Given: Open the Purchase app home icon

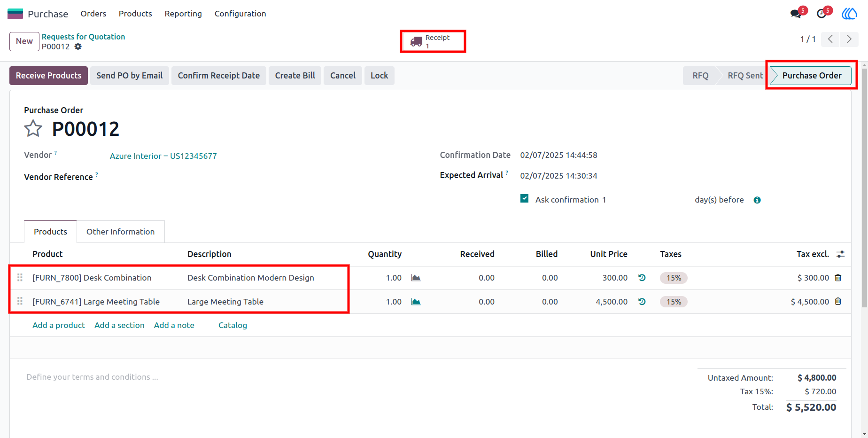Looking at the screenshot, I should click(15, 14).
